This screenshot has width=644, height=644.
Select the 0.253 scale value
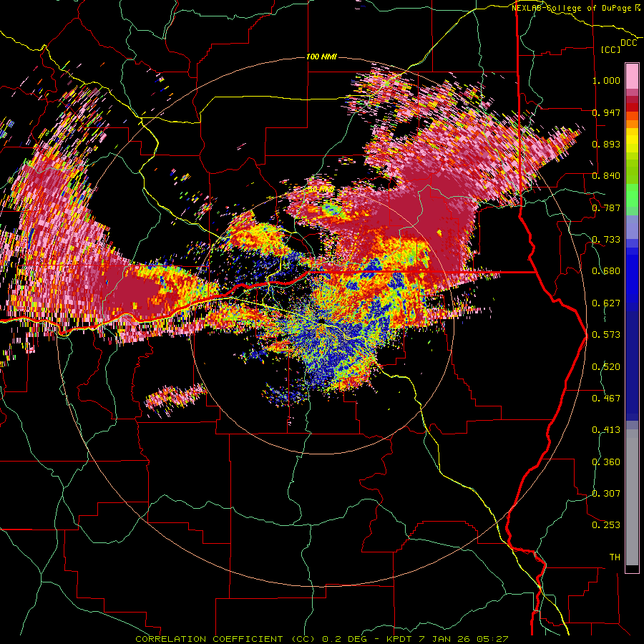[x=606, y=525]
